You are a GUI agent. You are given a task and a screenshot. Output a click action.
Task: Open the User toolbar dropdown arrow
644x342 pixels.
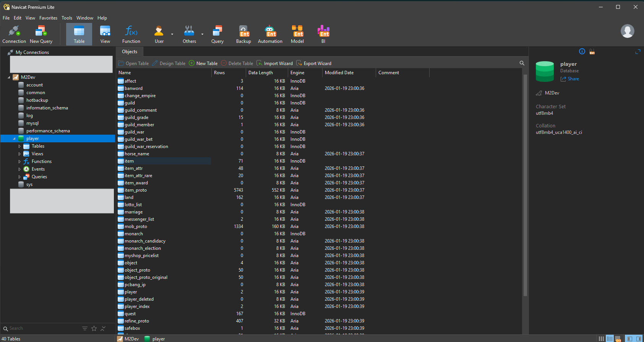click(x=172, y=34)
